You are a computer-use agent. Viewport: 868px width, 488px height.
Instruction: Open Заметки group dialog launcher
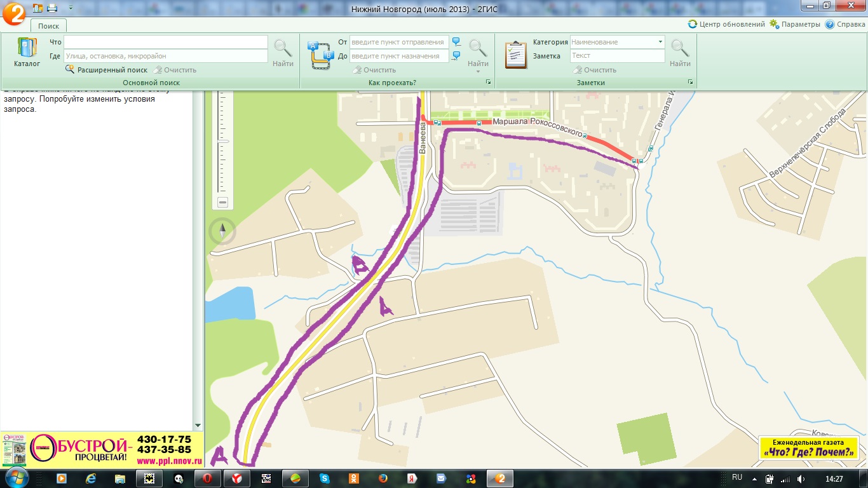pos(691,83)
